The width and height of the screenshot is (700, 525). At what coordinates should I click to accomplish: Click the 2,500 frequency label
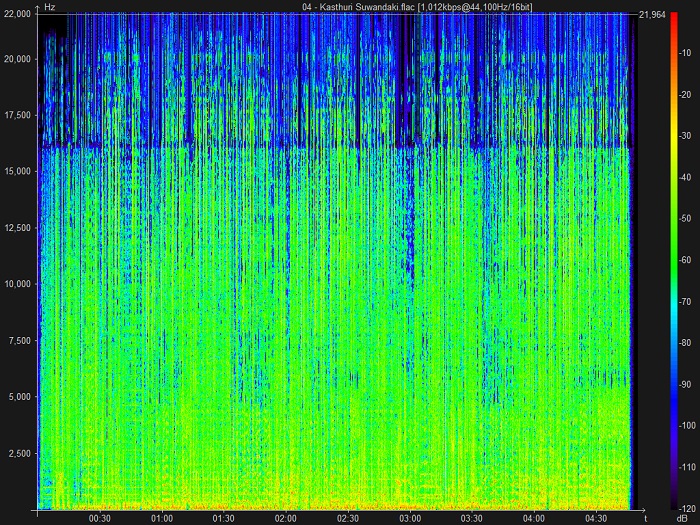click(x=20, y=454)
